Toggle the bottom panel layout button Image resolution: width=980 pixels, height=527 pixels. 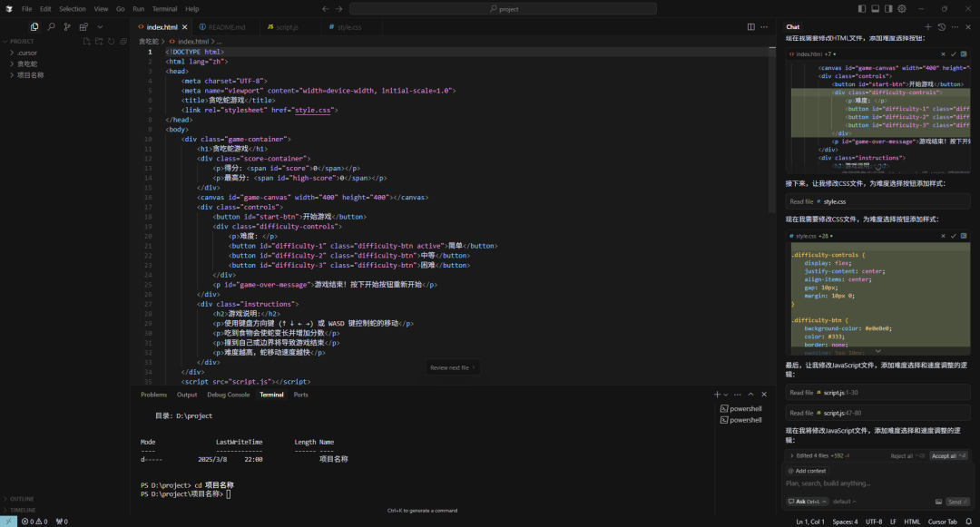(875, 9)
